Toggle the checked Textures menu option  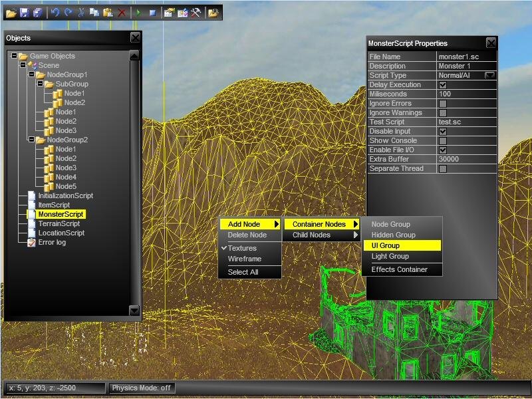[250, 248]
